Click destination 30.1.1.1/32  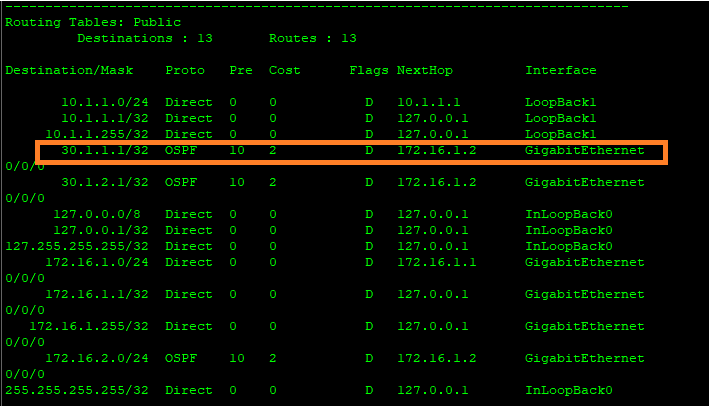[x=105, y=151]
